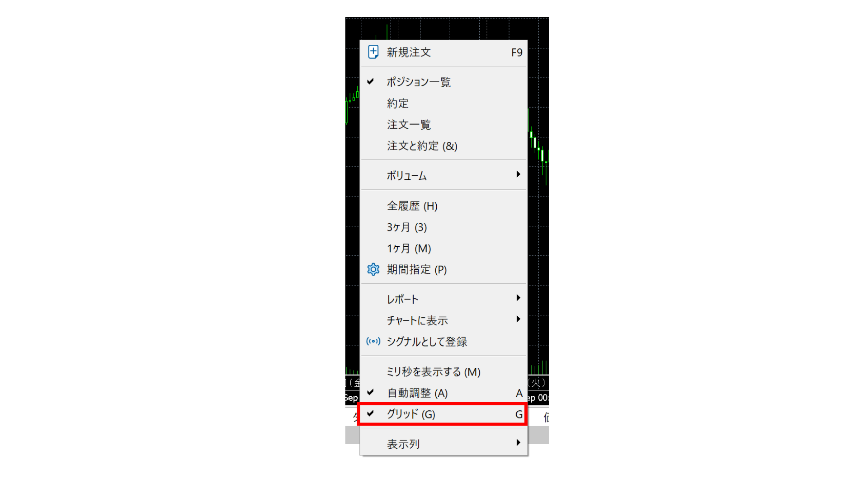Viewport: 868px width, 488px height.
Task: Click the gear icon next to 期間指定
Action: point(373,269)
